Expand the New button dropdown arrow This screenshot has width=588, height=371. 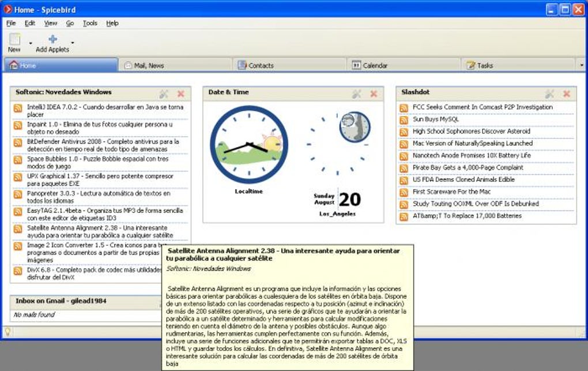[x=31, y=43]
